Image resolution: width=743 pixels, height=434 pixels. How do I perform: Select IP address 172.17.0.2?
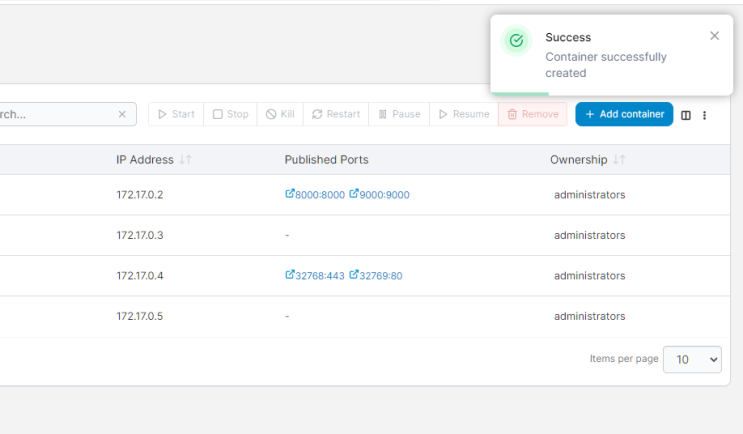pos(140,195)
